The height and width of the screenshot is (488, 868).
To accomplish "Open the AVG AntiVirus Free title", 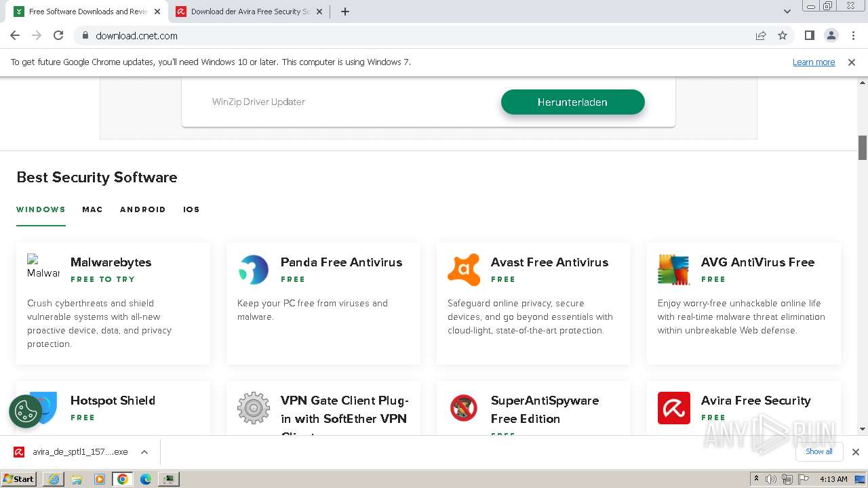I will (x=757, y=262).
